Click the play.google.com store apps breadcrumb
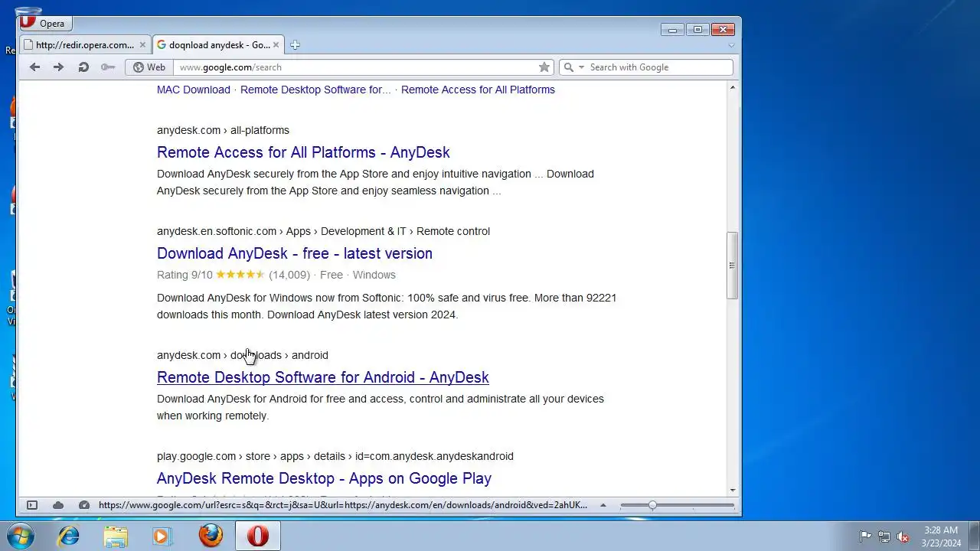 [335, 456]
